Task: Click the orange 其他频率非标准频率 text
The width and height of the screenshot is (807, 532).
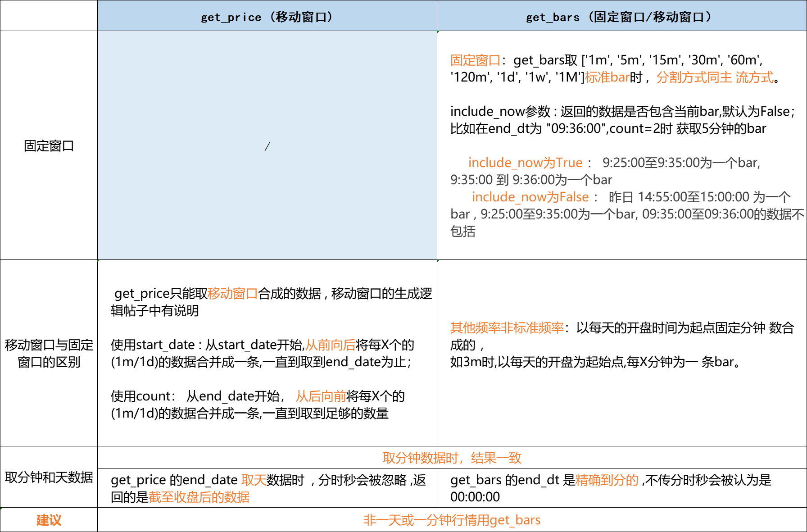Action: (507, 328)
